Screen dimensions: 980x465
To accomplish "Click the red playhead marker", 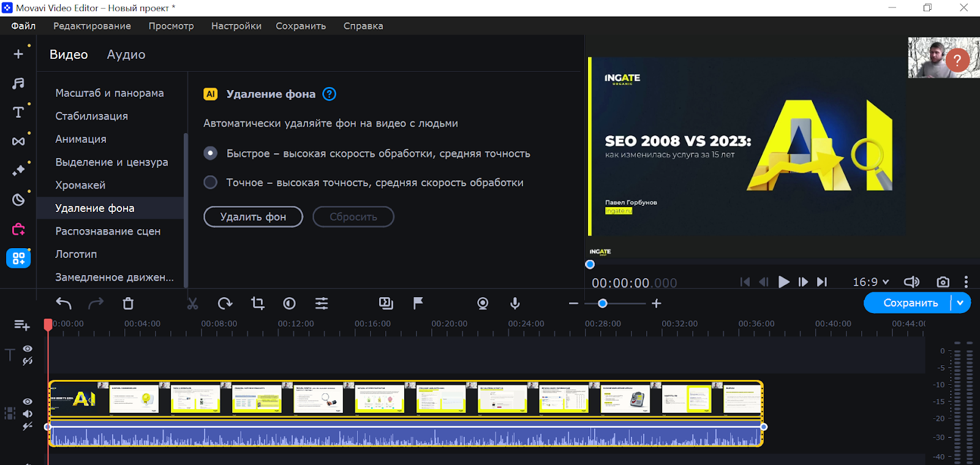I will pos(48,324).
